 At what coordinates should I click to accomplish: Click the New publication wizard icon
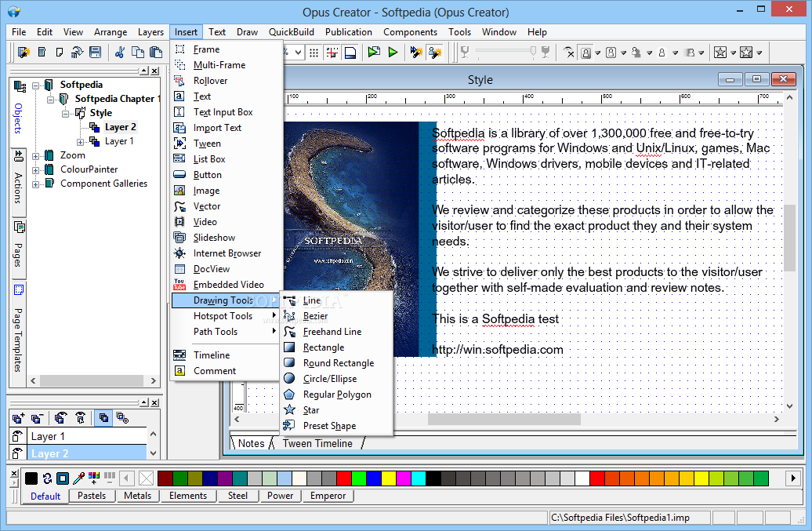point(24,53)
